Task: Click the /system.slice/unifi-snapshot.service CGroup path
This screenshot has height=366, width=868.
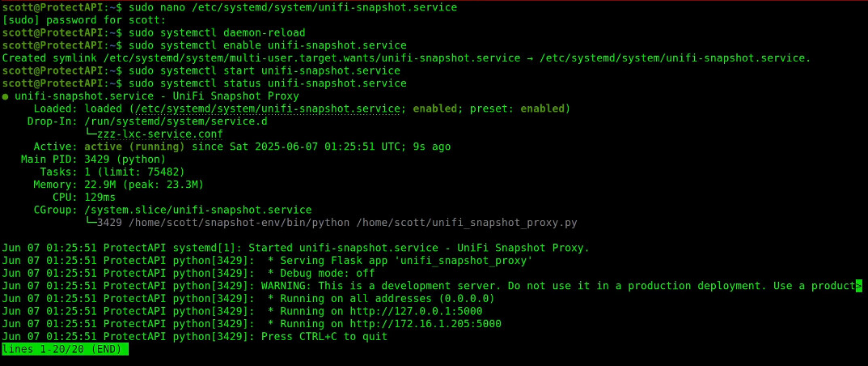Action: pyautogui.click(x=198, y=210)
